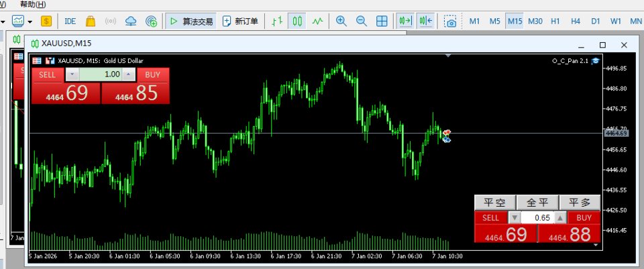The image size is (644, 269).
Task: Tile windows using the grid icon
Action: 382,21
